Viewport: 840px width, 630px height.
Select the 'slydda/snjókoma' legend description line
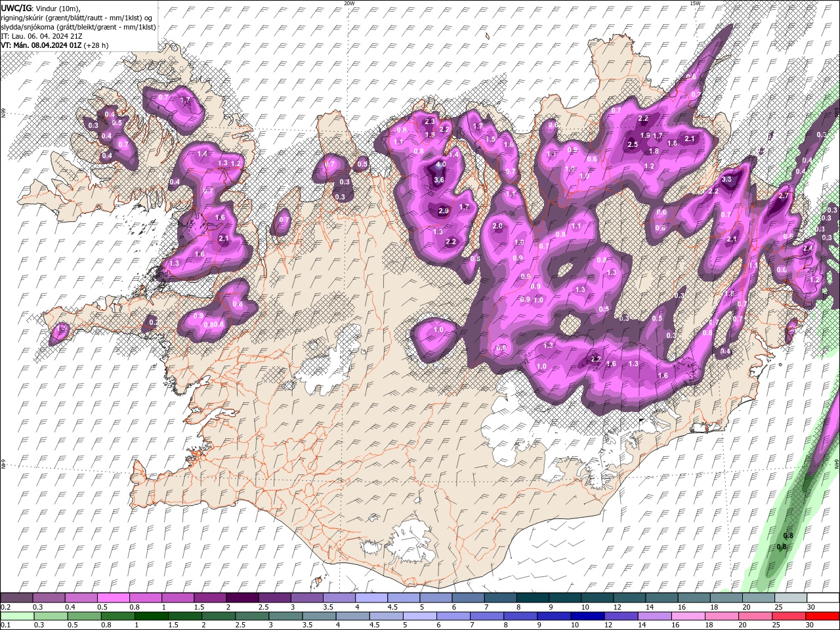[78, 27]
